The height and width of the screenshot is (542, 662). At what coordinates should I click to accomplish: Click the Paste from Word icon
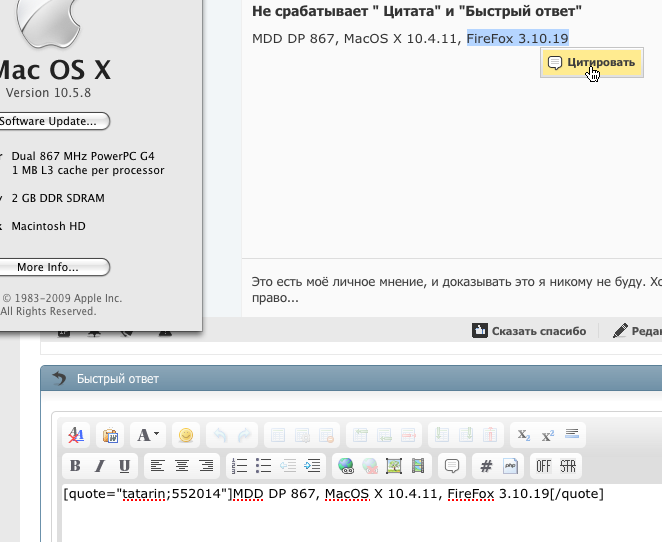pos(110,435)
